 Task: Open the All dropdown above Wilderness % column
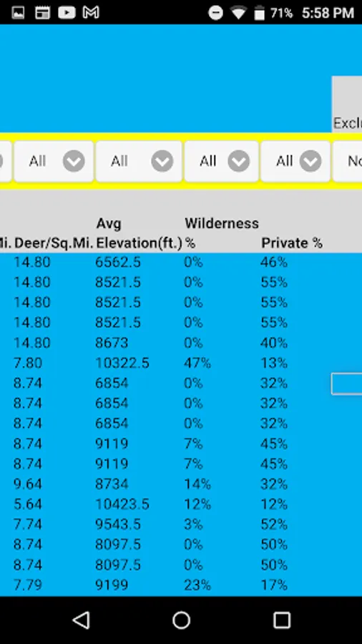[x=222, y=161]
